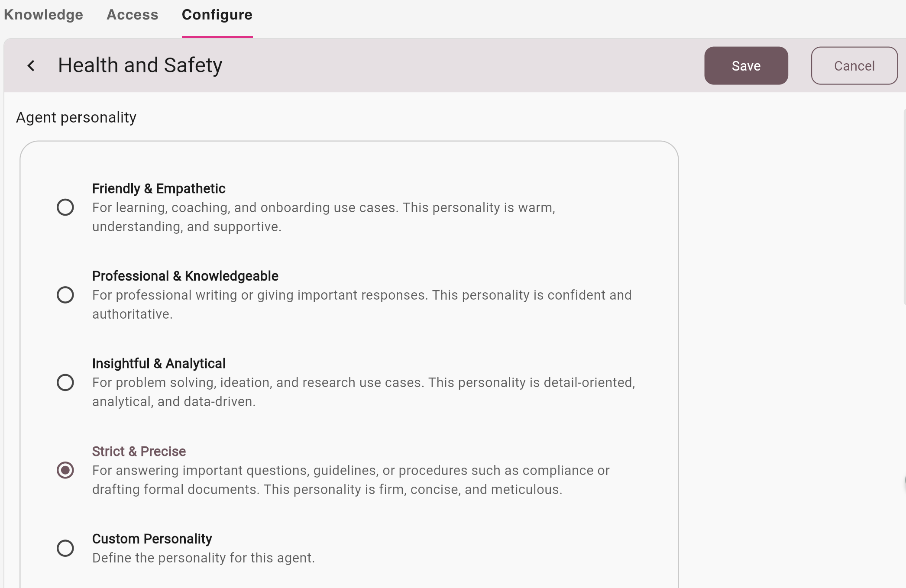Select the Friendly & Empathetic radio button
Viewport: 906px width, 588px height.
click(65, 207)
